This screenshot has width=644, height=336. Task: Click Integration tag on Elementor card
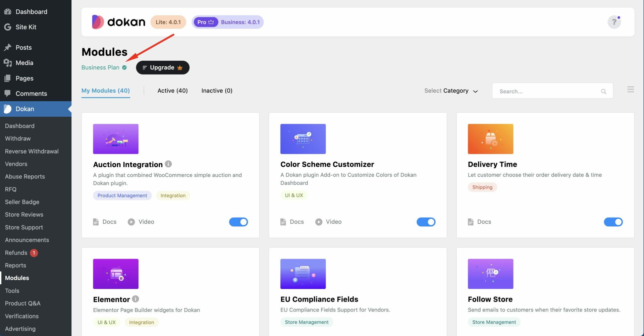coord(142,322)
